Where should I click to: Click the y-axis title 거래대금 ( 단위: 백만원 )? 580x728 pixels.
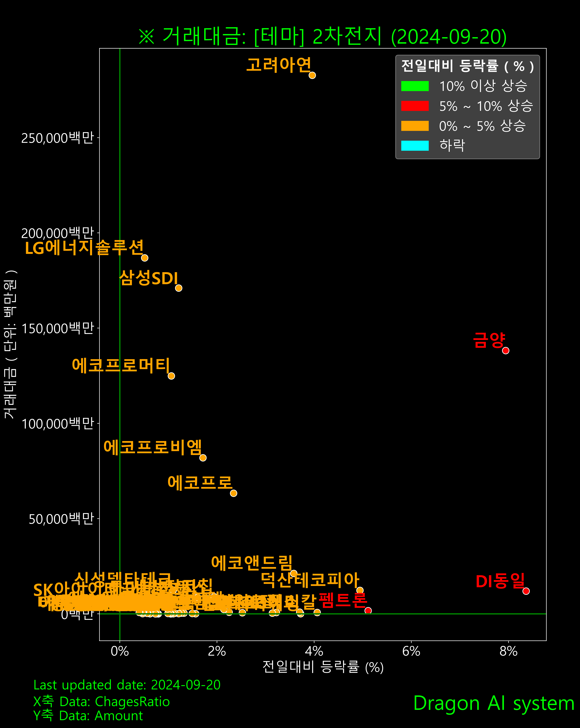pos(10,344)
